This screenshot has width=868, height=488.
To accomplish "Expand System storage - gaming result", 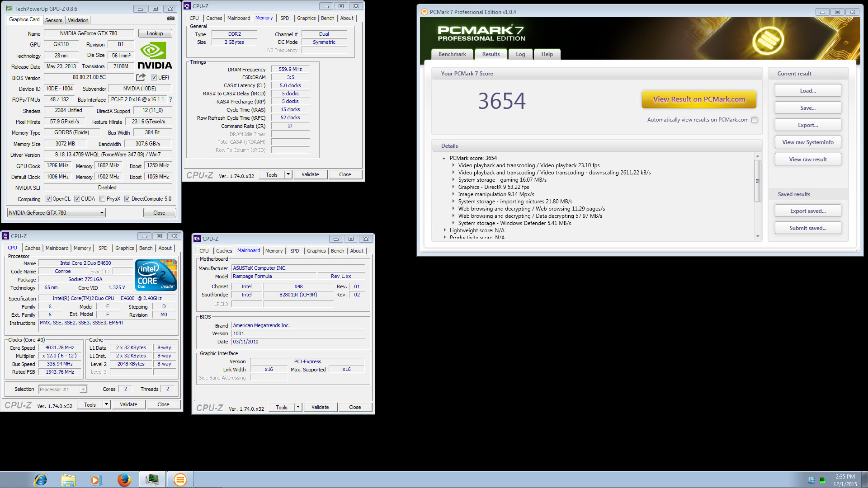I will click(x=453, y=180).
